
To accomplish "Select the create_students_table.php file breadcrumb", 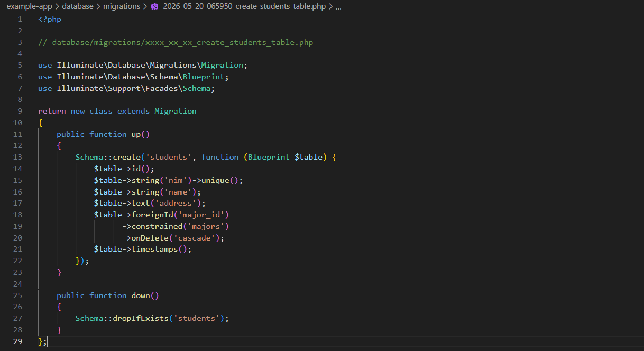I will tap(244, 7).
